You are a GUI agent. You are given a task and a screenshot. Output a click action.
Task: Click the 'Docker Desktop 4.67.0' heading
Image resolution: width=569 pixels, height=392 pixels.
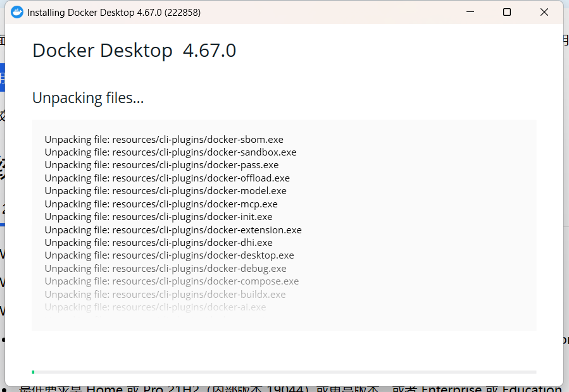[x=134, y=51]
